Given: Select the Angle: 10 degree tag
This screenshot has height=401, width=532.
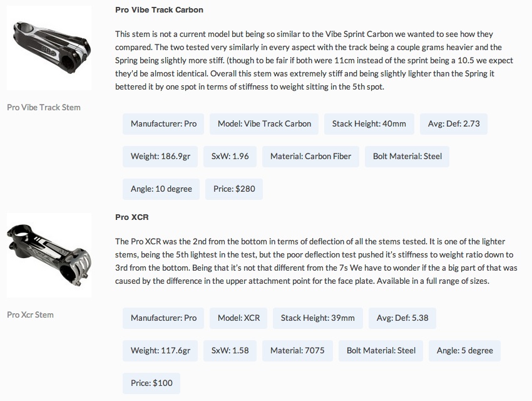Looking at the screenshot, I should click(161, 189).
